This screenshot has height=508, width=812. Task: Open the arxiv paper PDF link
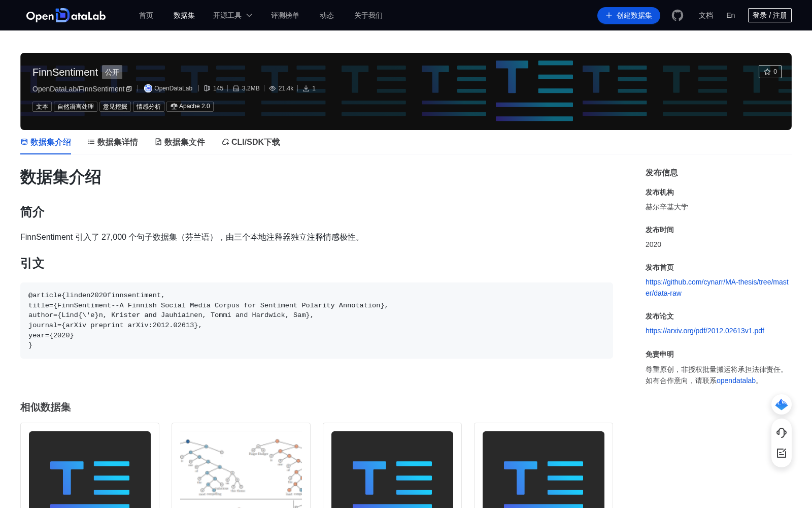pos(705,331)
